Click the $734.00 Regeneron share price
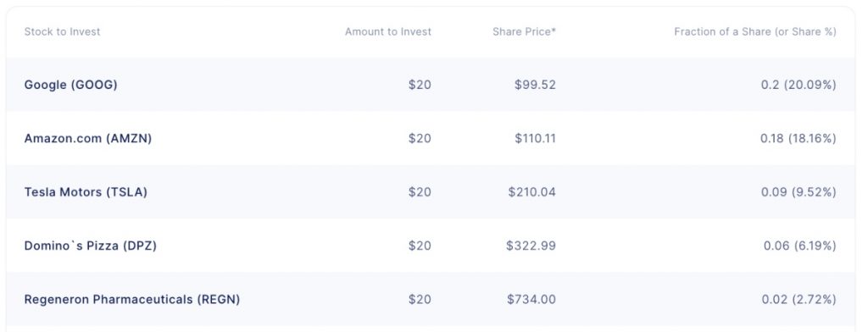 click(x=531, y=299)
